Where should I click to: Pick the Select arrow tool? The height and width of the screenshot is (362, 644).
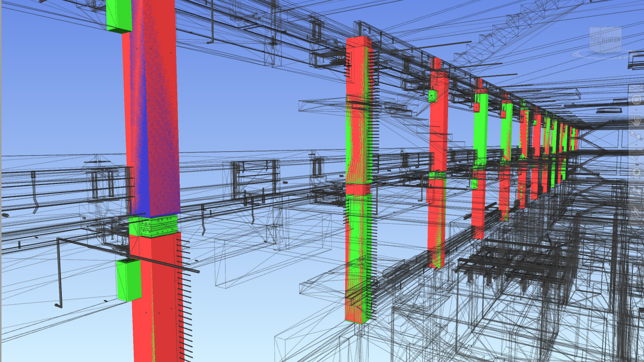coord(636,211)
